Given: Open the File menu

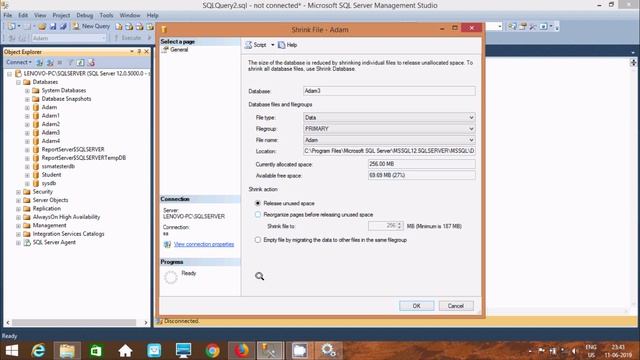Looking at the screenshot, I should pos(8,16).
